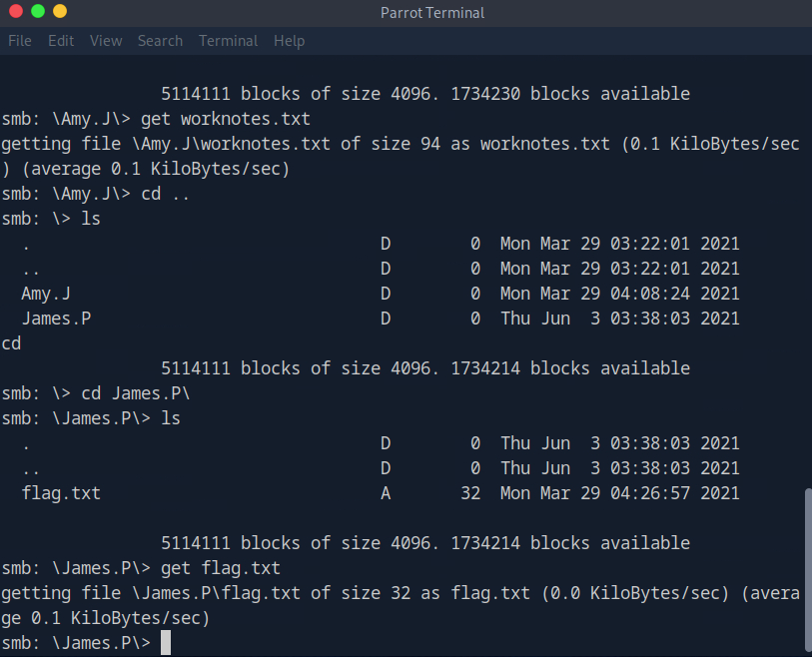This screenshot has height=657, width=812.
Task: Open the Edit menu
Action: coord(61,41)
